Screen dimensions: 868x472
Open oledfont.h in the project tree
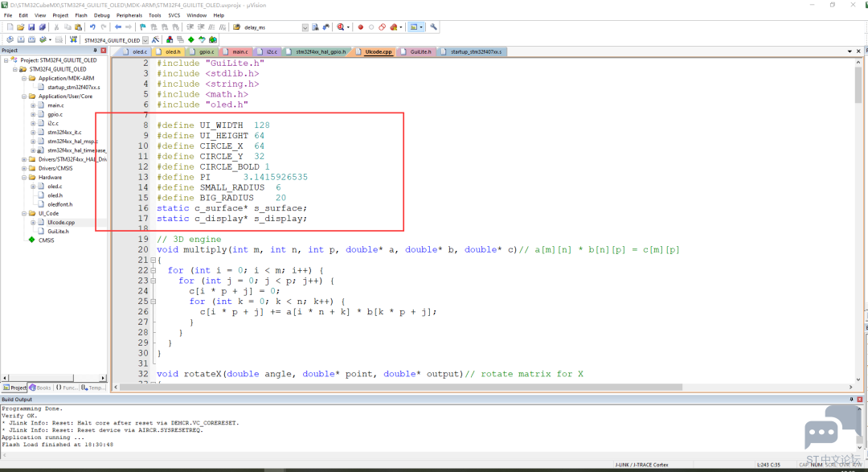click(x=59, y=204)
